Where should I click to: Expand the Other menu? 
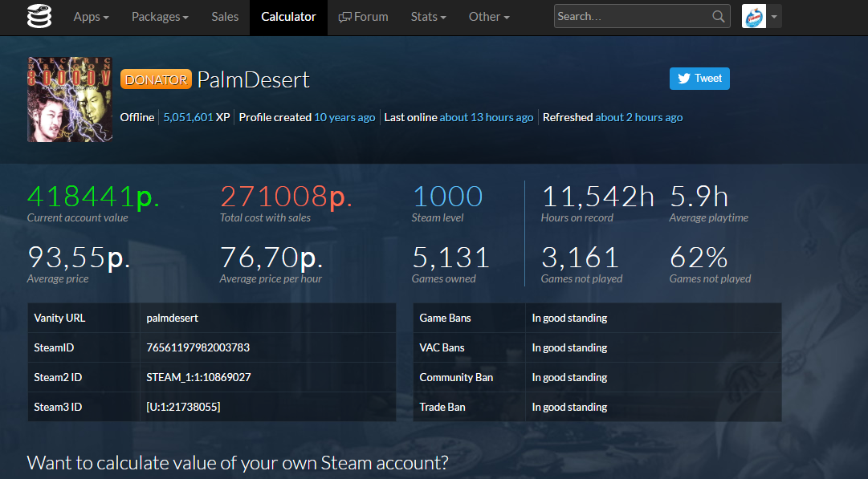click(489, 17)
